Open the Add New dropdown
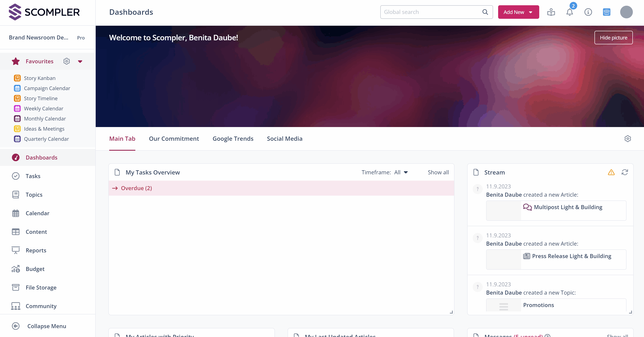This screenshot has width=644, height=337. coord(518,12)
